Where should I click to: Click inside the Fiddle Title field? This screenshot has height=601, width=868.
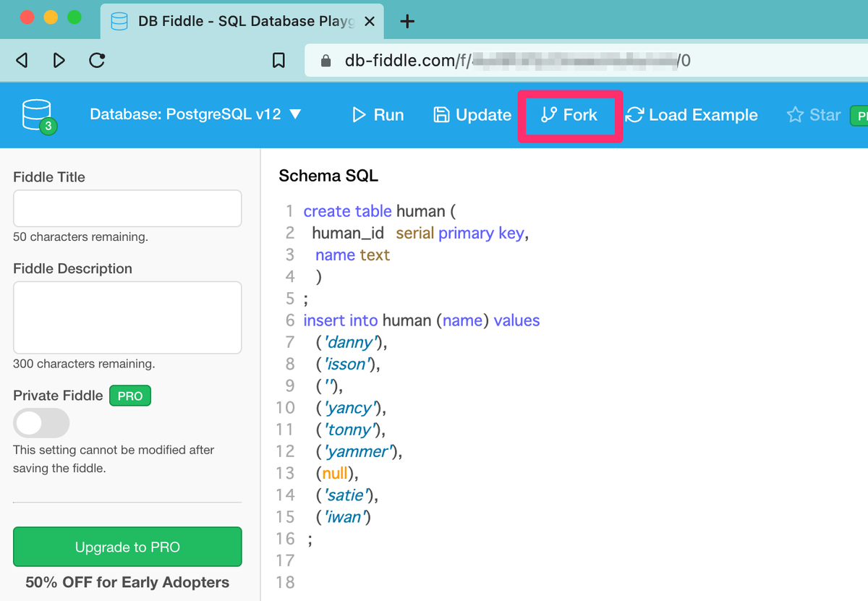(127, 208)
